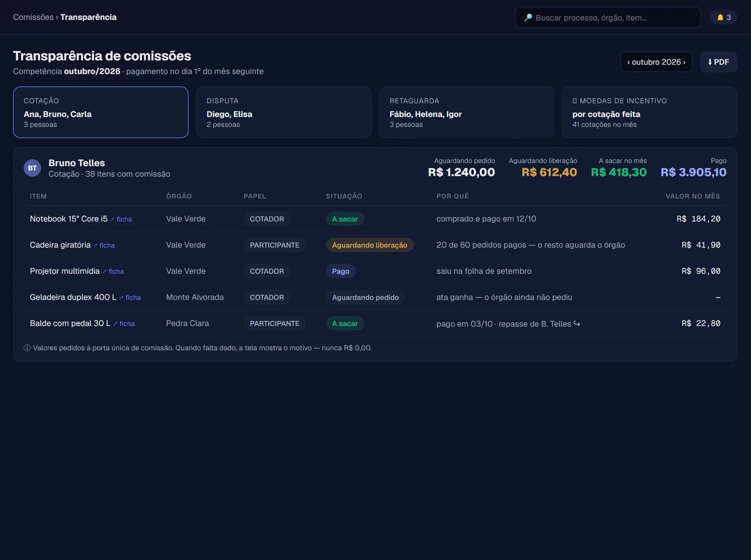Click the COTADOR badge in Notebook row
The image size is (751, 560).
click(x=267, y=219)
